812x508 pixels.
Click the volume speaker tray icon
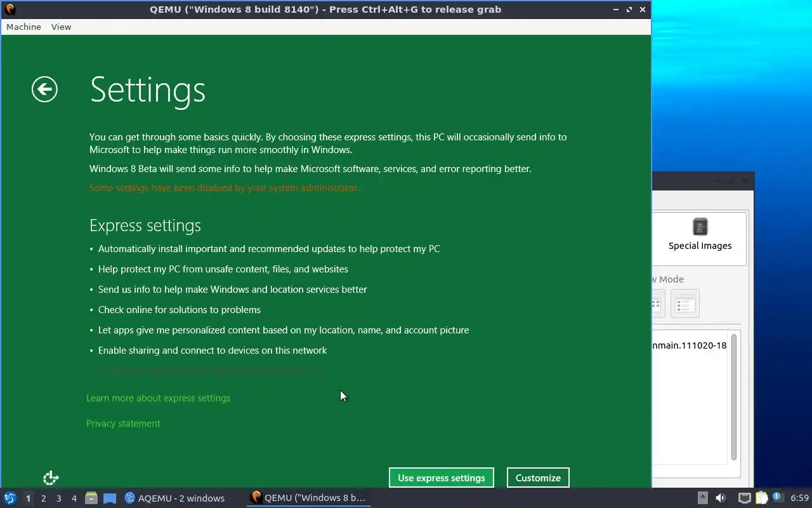(721, 498)
